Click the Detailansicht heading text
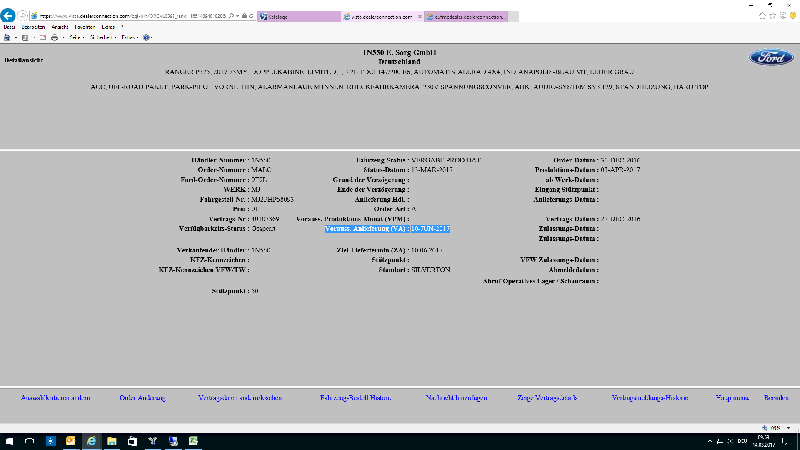 point(24,60)
